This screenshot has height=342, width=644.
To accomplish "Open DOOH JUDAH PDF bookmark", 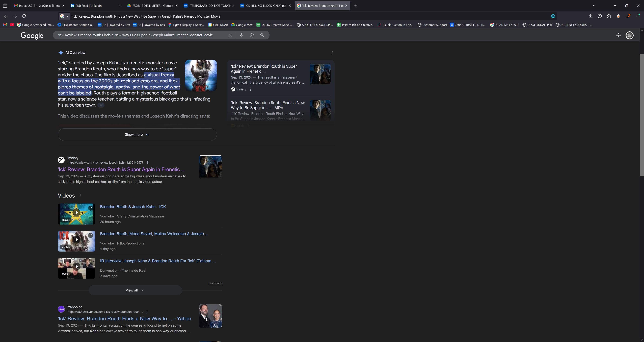I will coord(537,25).
